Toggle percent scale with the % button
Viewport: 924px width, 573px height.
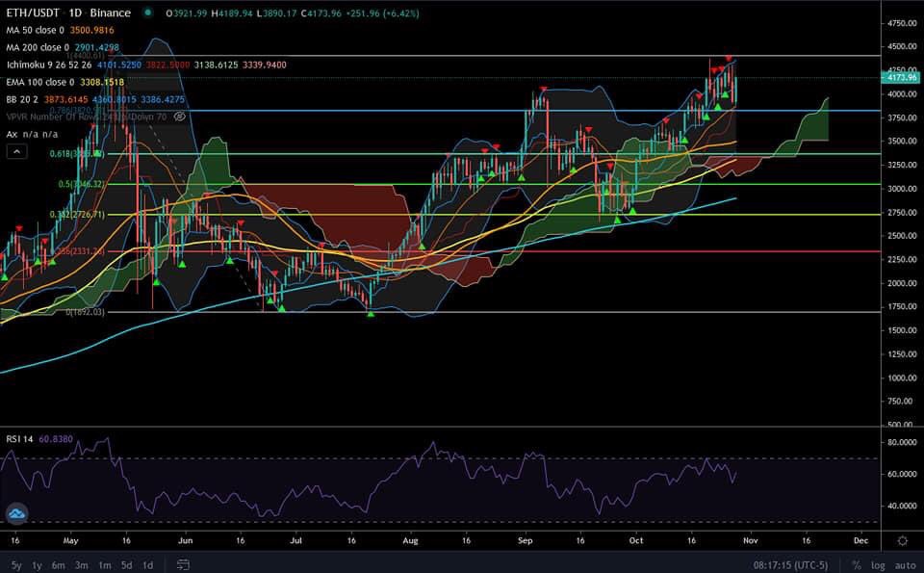[x=857, y=564]
